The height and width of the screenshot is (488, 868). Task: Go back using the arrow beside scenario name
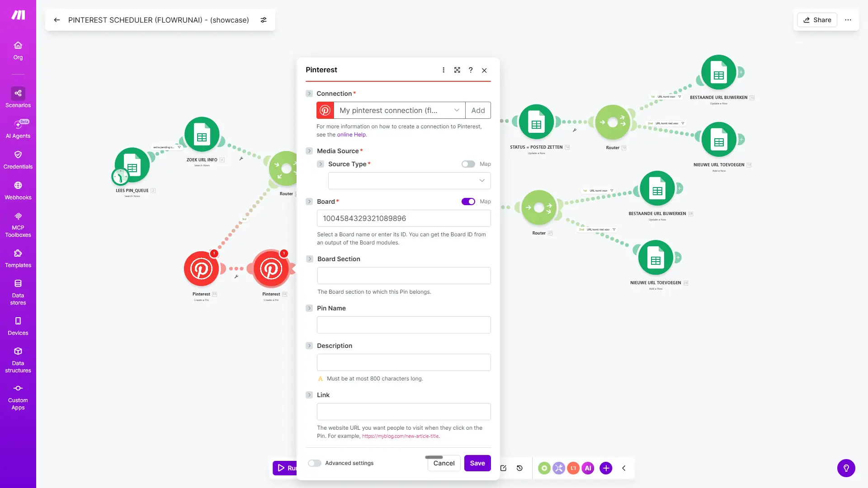click(x=57, y=20)
